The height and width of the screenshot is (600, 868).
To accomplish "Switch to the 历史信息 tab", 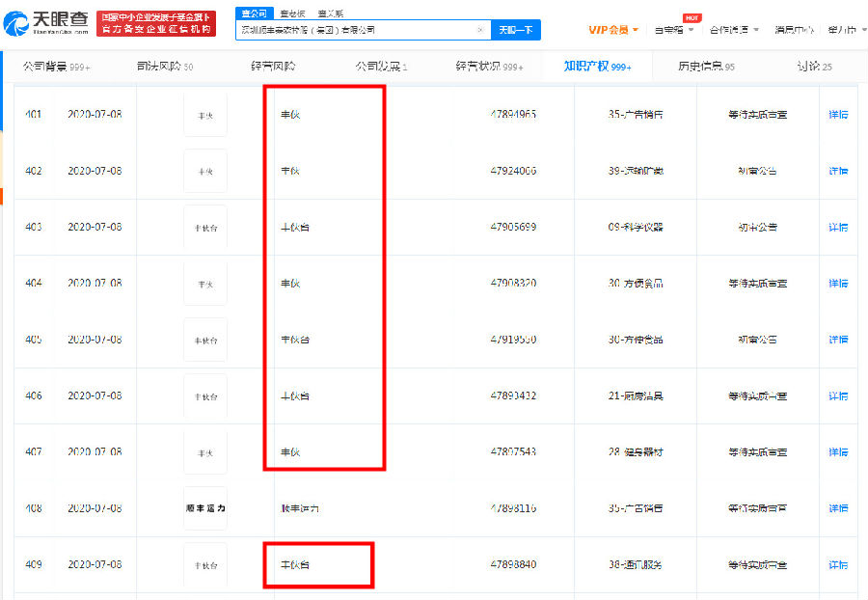I will (x=703, y=67).
